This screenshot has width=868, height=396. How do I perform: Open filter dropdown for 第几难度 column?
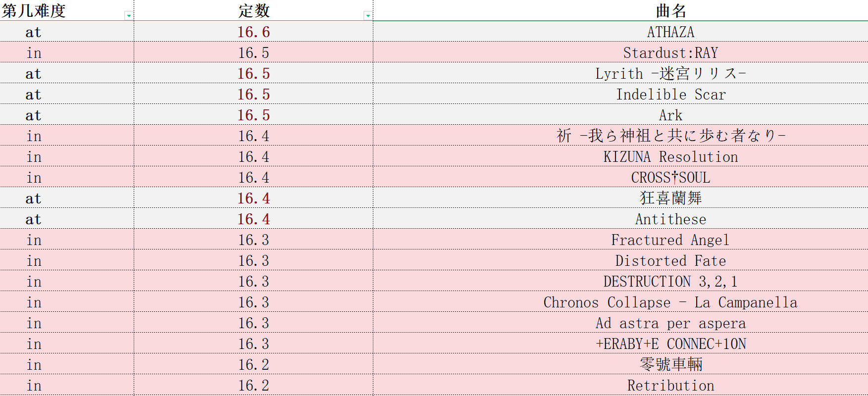[129, 16]
